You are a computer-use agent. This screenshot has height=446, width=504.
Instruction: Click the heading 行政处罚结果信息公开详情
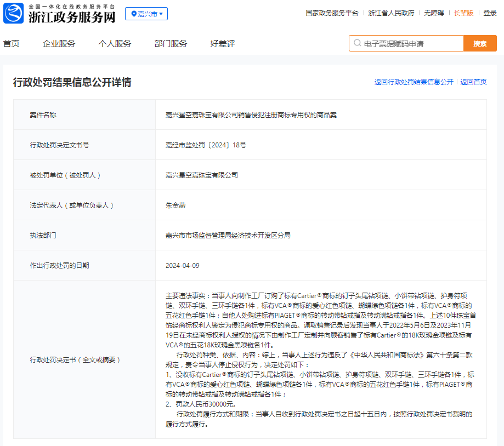72,82
